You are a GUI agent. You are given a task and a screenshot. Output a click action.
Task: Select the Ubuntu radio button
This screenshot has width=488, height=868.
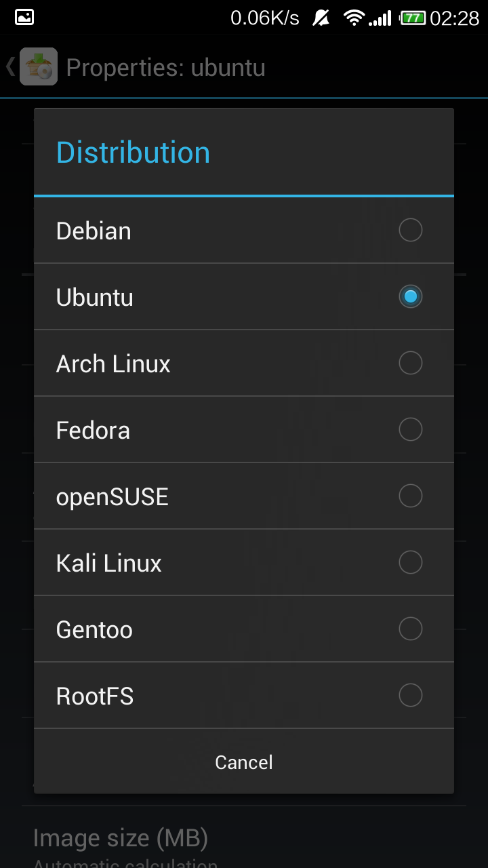tap(410, 296)
